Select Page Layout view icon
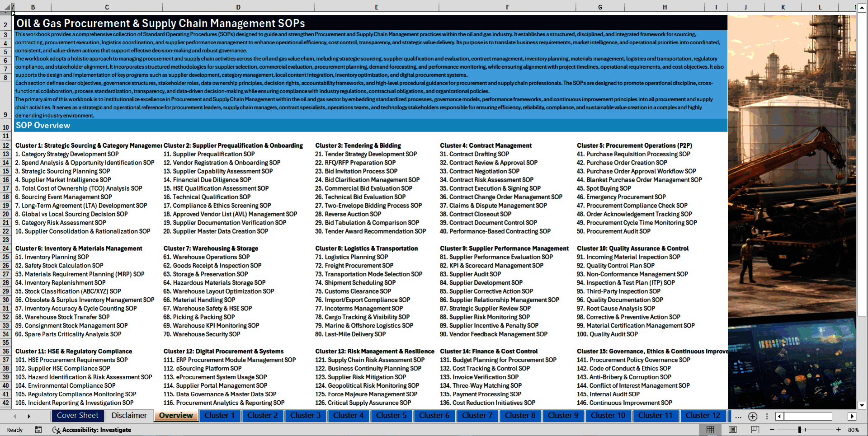The height and width of the screenshot is (436, 868). pyautogui.click(x=732, y=429)
